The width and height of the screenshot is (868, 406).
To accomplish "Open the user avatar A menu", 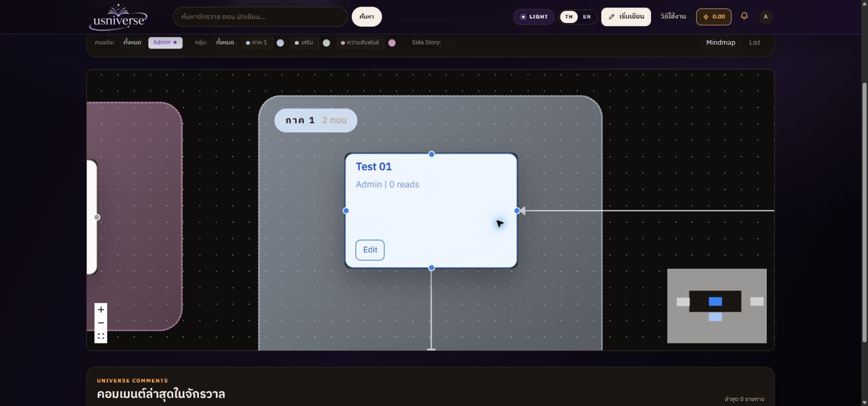I will (765, 17).
